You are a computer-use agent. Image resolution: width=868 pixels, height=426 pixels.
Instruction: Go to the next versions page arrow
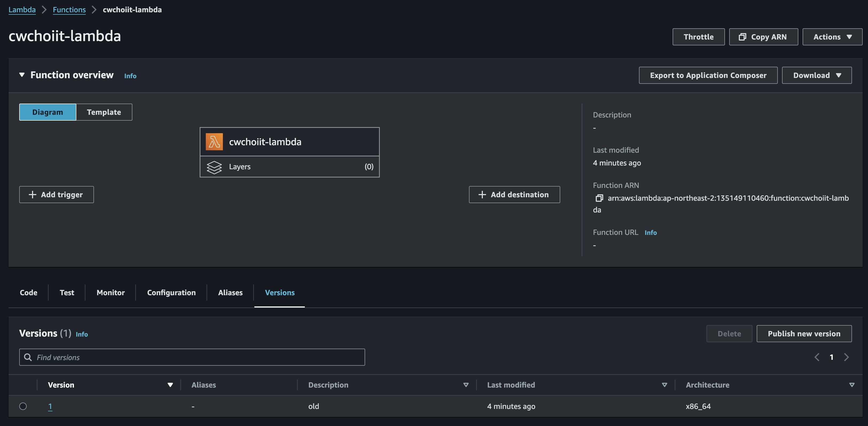pos(846,357)
